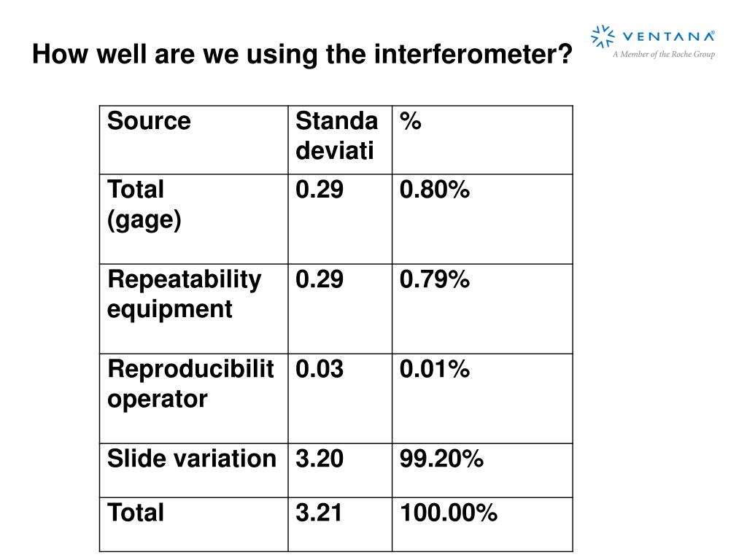Select the slide title about the interferometer
747x560 pixels.
coord(302,54)
